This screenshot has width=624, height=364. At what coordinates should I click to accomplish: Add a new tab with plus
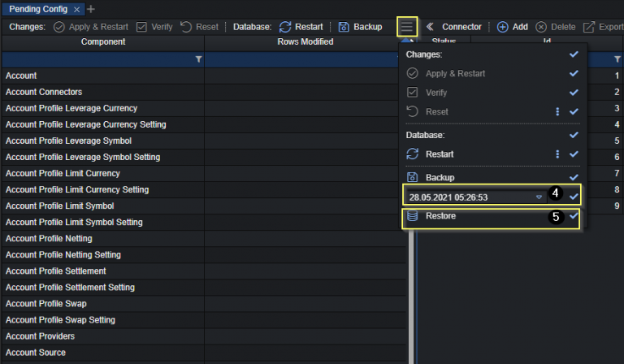[x=91, y=9]
